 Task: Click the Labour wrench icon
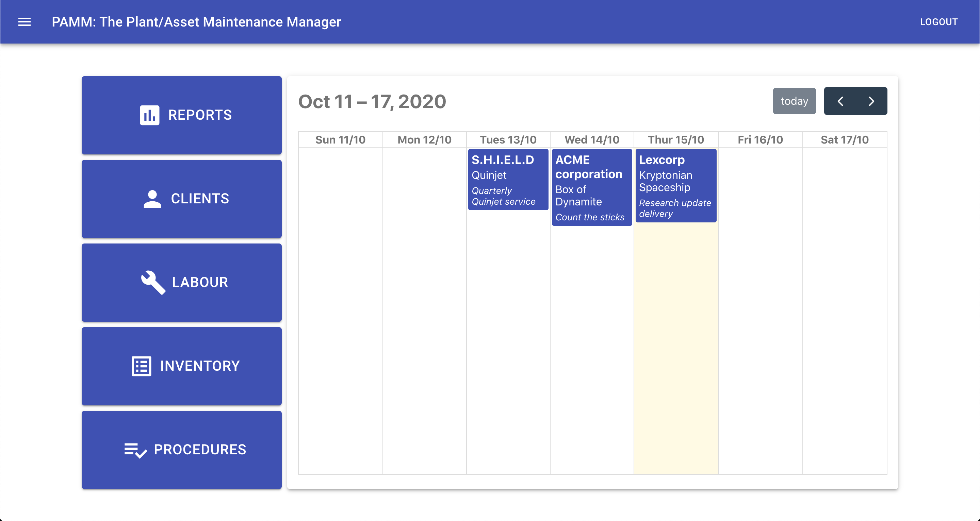point(153,283)
